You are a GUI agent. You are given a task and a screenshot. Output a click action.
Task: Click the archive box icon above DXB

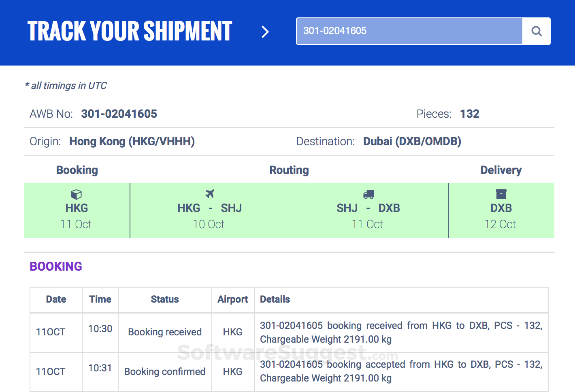pos(501,194)
